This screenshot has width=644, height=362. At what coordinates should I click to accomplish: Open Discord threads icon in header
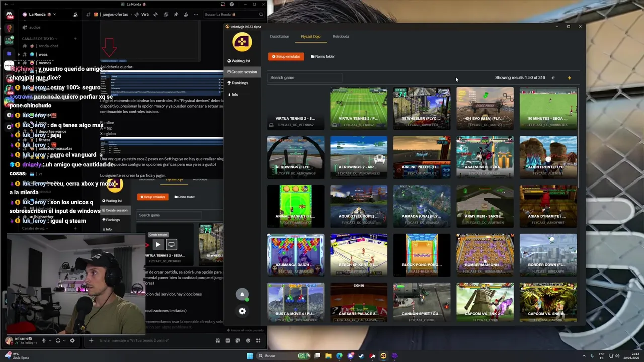pyautogui.click(x=155, y=14)
